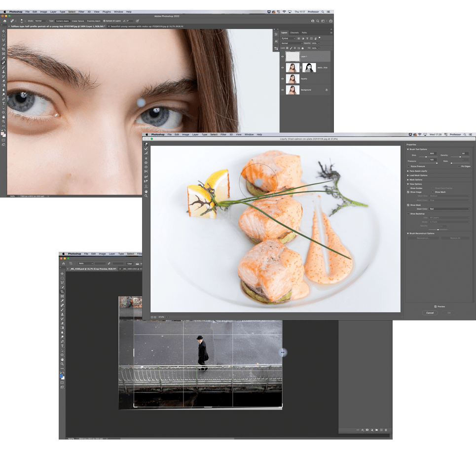Click add layer mask icon at panel bottom

pos(367,430)
